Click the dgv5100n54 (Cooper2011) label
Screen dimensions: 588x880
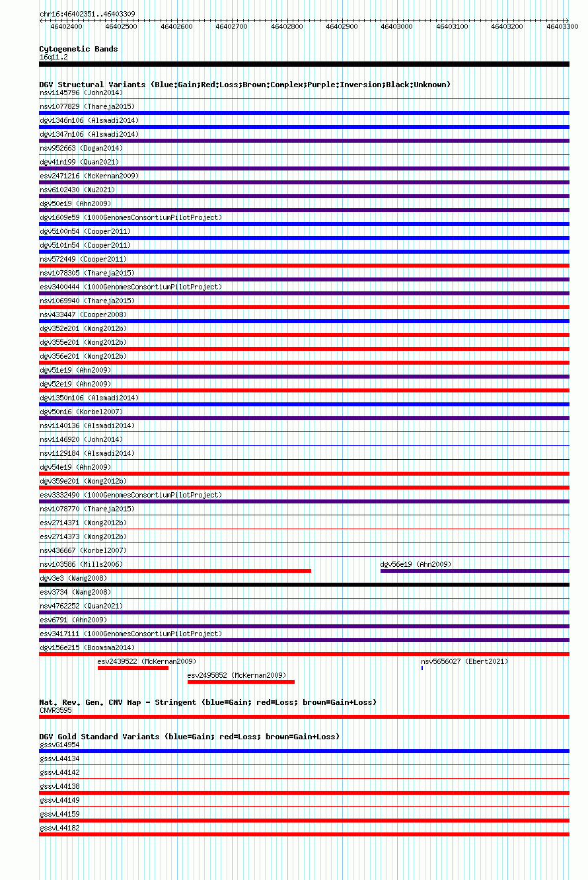(85, 232)
